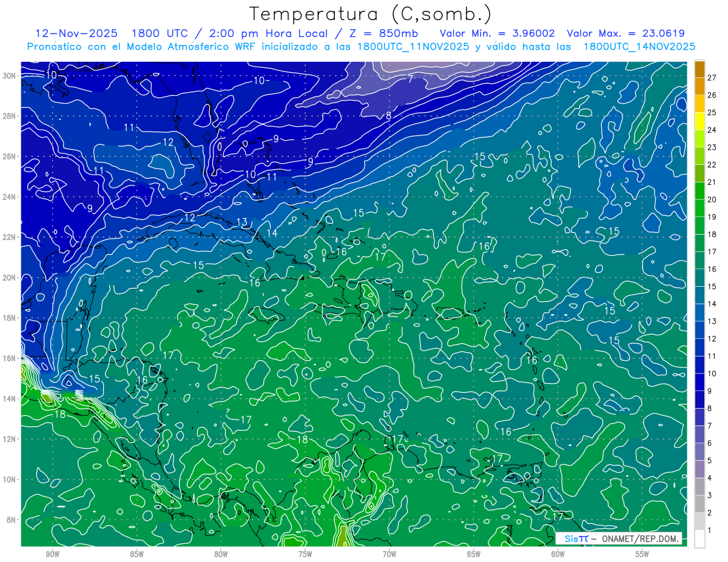Click the '10N' latitude label
This screenshot has width=728, height=562.
pyautogui.click(x=9, y=479)
